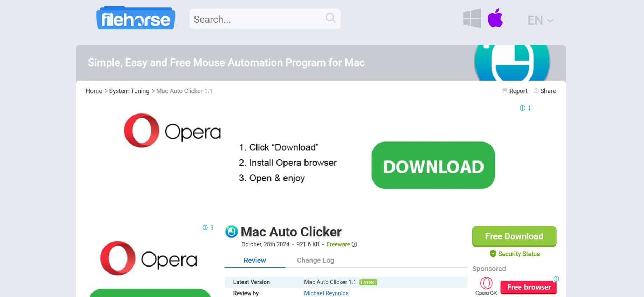The image size is (644, 297).
Task: Open left sidebar ad options dots
Action: pos(212,228)
